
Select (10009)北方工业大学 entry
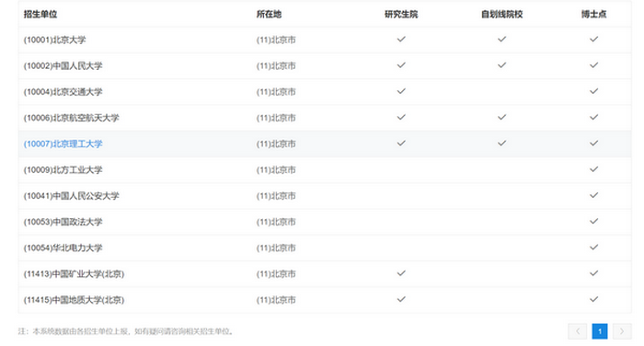(x=63, y=169)
